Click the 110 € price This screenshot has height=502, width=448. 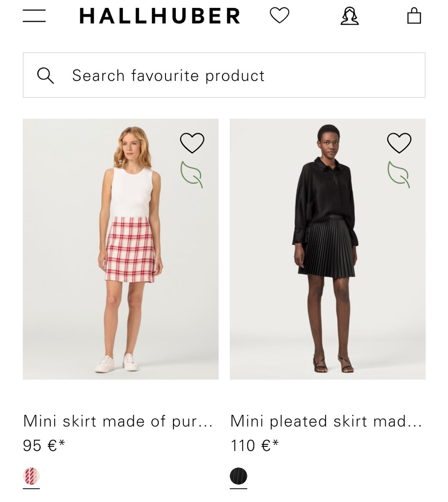click(250, 446)
